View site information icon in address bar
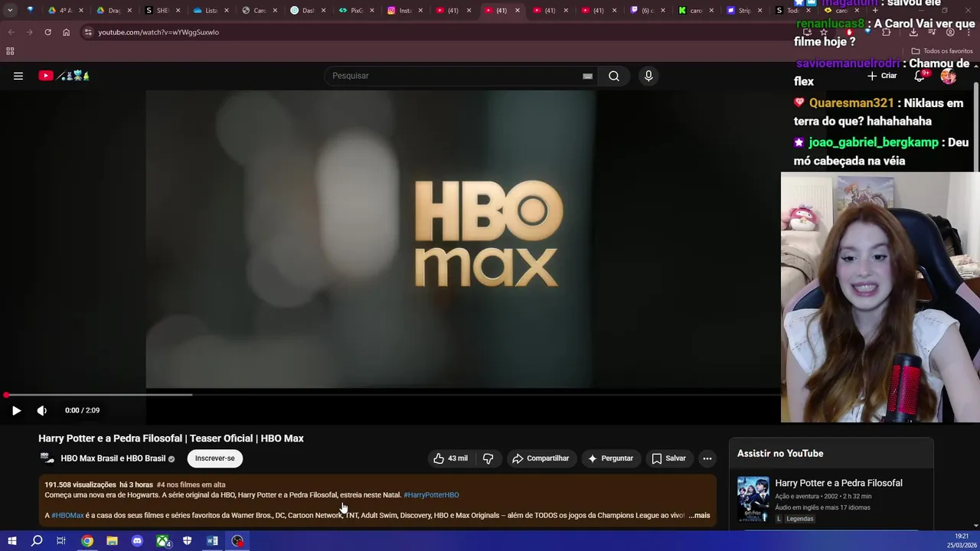Viewport: 980px width, 551px height. pos(88,32)
